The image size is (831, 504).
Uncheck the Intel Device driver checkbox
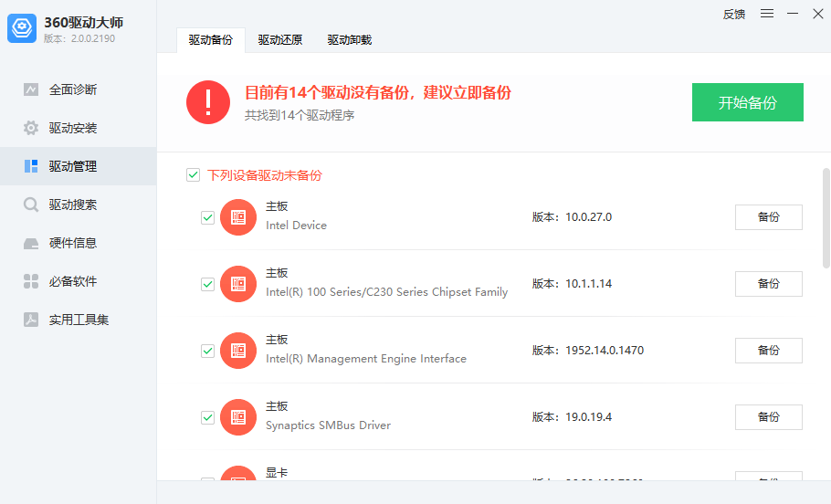point(208,217)
